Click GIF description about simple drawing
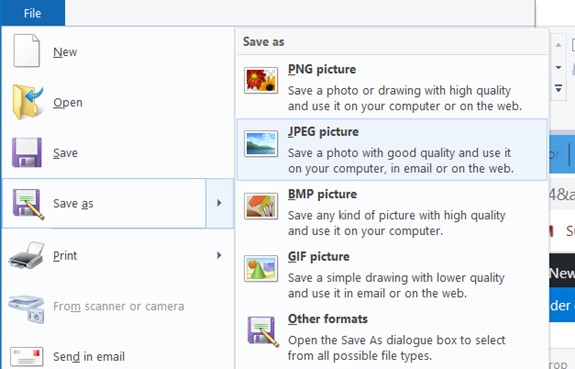 pos(396,285)
